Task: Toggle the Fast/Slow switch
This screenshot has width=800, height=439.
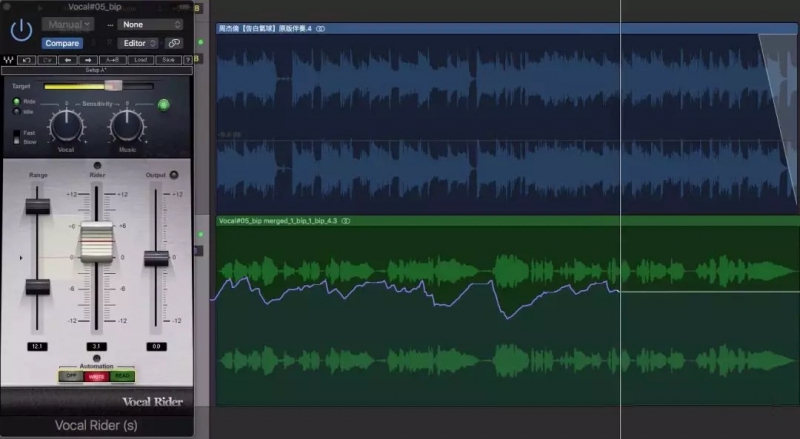Action: 16,137
